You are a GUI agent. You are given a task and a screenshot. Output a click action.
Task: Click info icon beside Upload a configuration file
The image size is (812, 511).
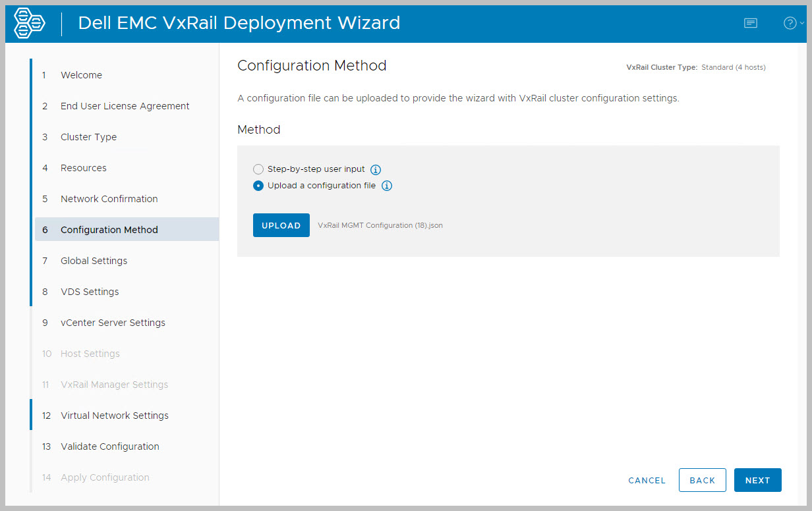(387, 186)
